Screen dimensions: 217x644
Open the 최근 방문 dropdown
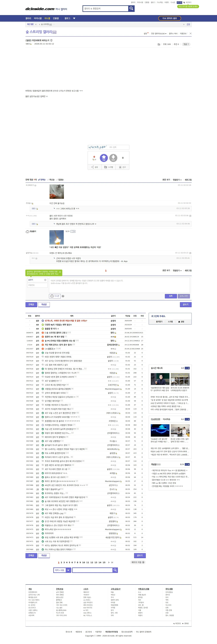click(36, 25)
